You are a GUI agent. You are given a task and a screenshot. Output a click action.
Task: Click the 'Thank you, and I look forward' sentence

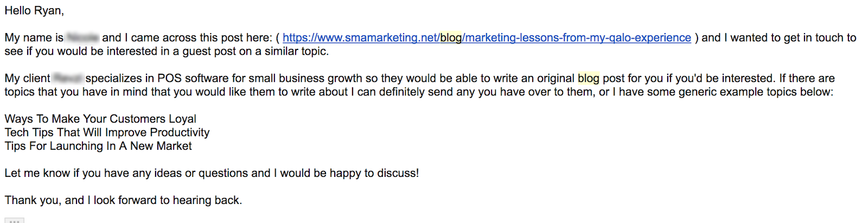123,200
